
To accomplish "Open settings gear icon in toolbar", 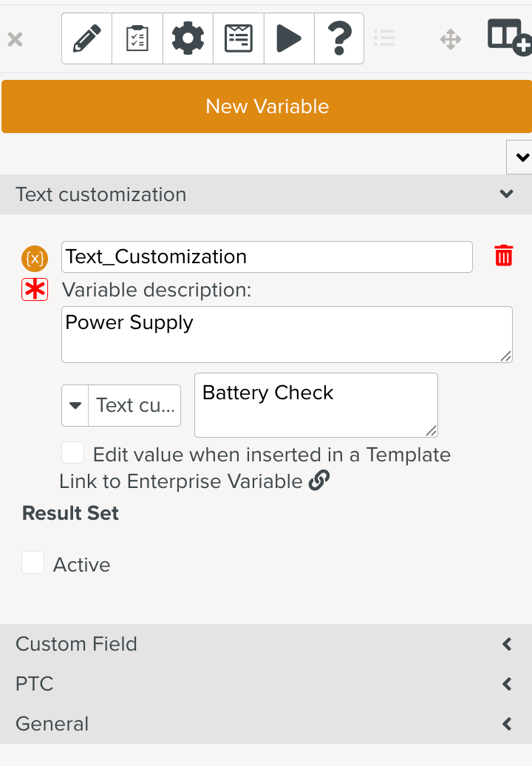I will [x=188, y=38].
